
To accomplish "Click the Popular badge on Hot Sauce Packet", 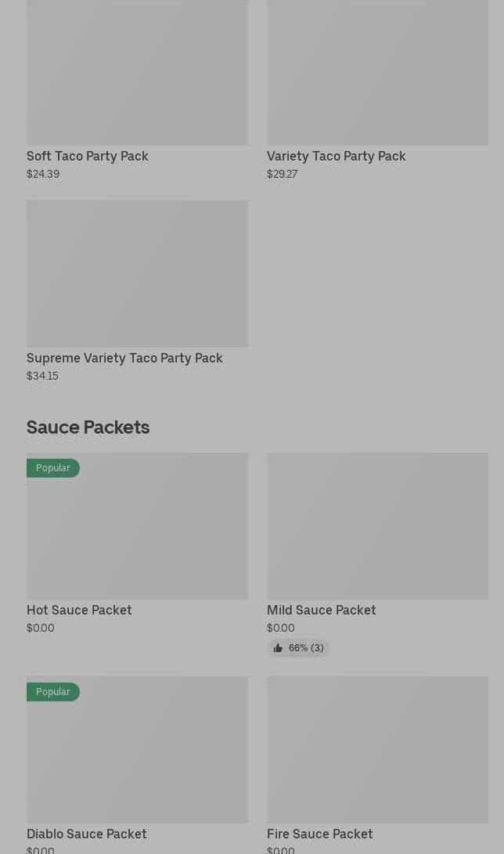I will (53, 468).
